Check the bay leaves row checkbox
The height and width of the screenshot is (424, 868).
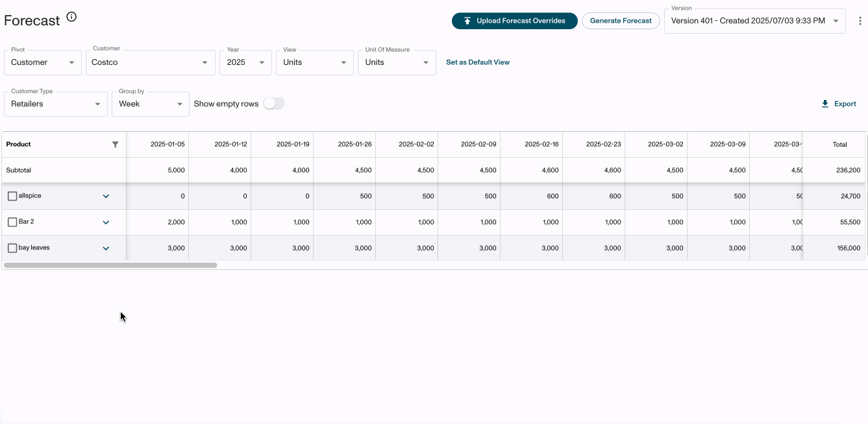pyautogui.click(x=12, y=248)
